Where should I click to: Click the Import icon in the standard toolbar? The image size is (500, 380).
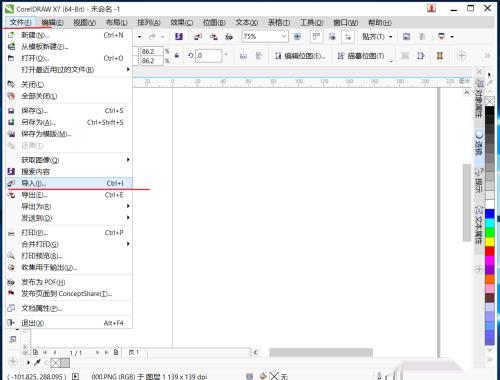(x=198, y=37)
